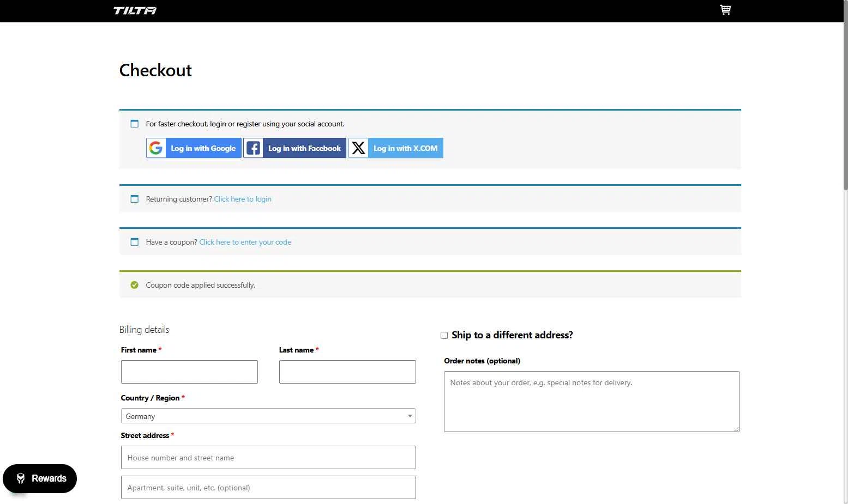Click the 'For faster checkout' notice text
Image resolution: width=848 pixels, height=504 pixels.
click(245, 124)
